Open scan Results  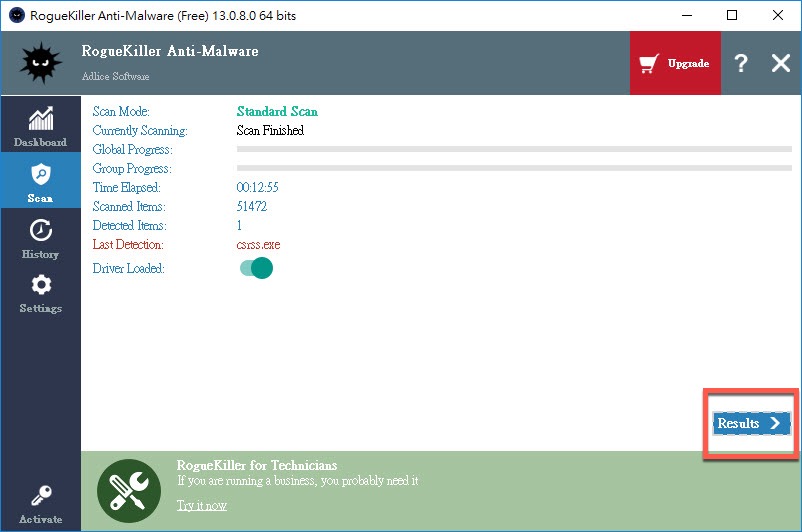coord(751,423)
